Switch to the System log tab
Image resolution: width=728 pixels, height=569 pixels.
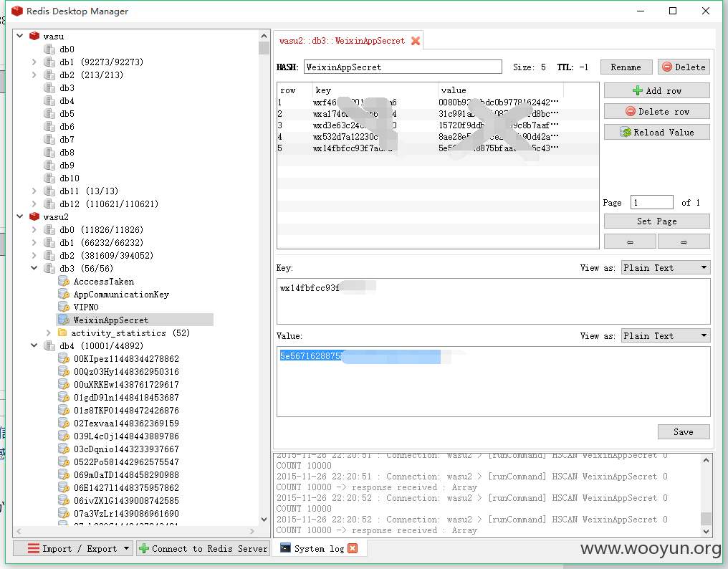[x=320, y=549]
